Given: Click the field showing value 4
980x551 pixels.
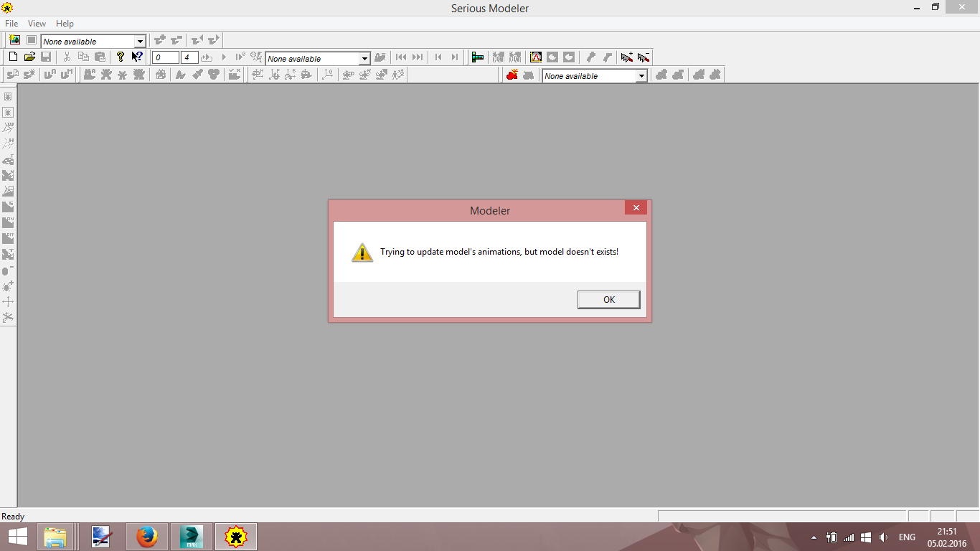Looking at the screenshot, I should [x=189, y=58].
